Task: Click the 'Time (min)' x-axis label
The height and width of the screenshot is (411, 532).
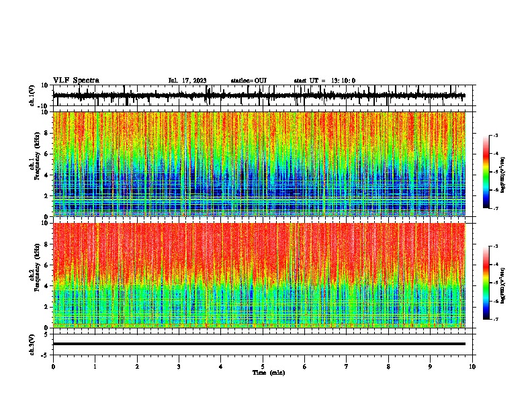Action: pyautogui.click(x=269, y=373)
